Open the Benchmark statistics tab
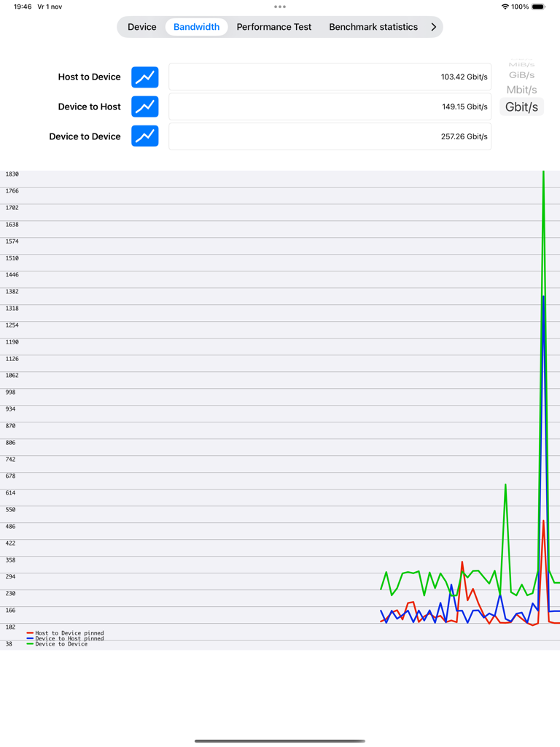 click(x=373, y=27)
